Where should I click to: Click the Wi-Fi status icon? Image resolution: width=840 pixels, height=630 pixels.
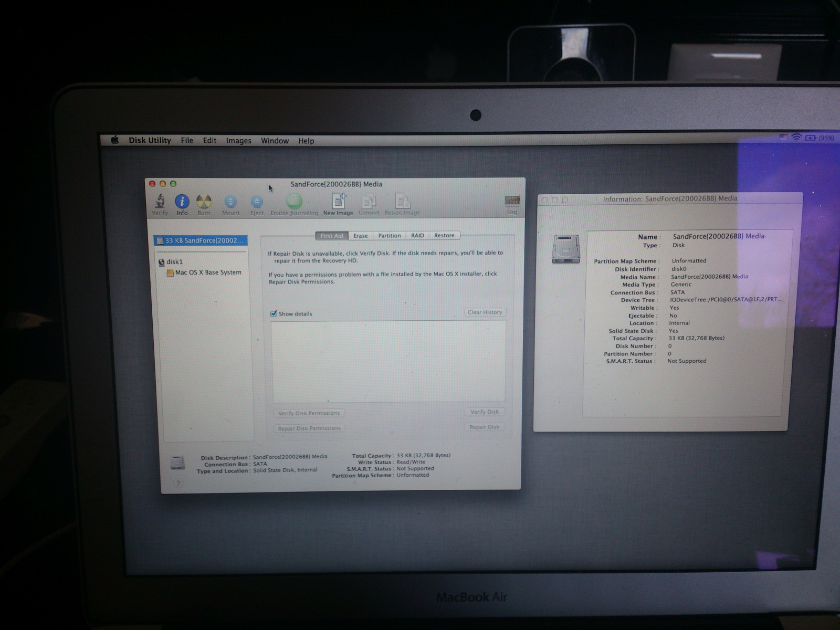[796, 138]
